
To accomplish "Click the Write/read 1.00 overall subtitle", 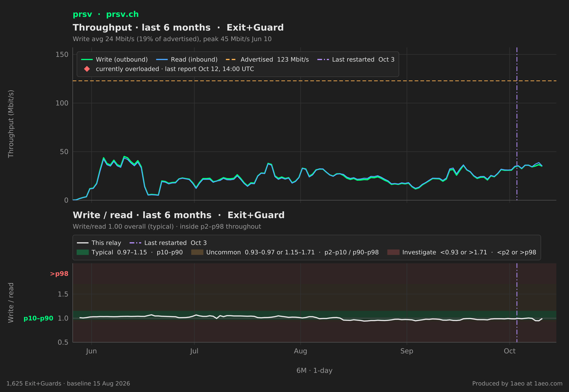I will click(167, 227).
